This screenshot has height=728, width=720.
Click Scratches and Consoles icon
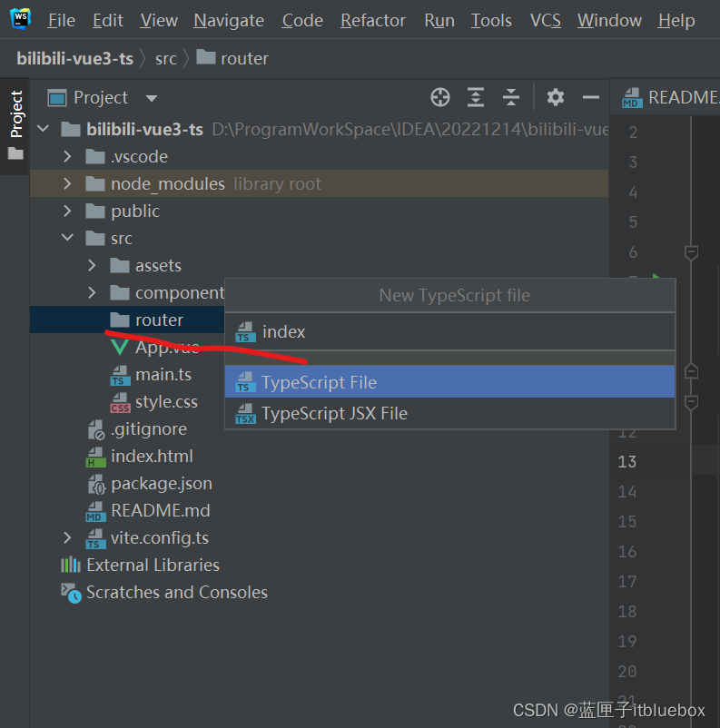point(71,593)
